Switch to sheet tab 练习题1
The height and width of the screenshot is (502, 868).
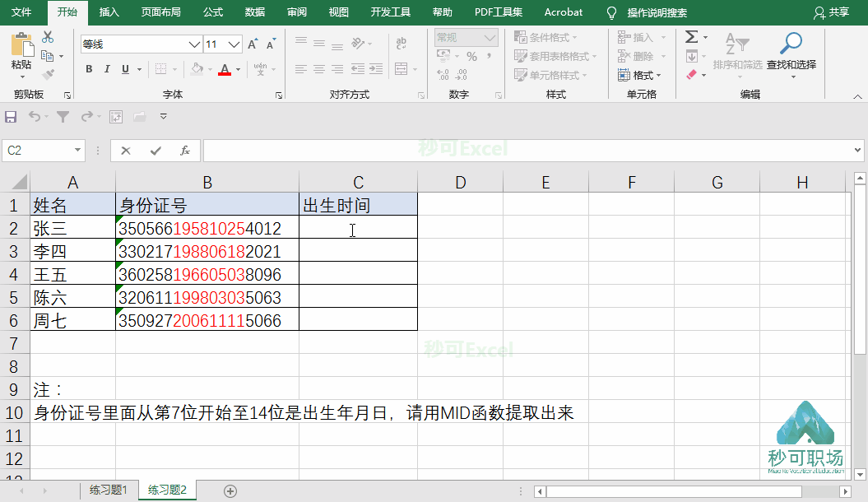coord(108,490)
